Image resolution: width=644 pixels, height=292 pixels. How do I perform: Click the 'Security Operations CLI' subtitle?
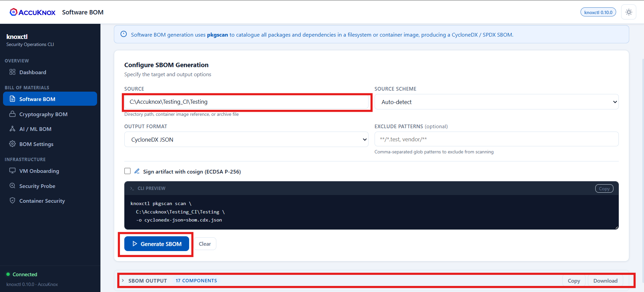(30, 44)
